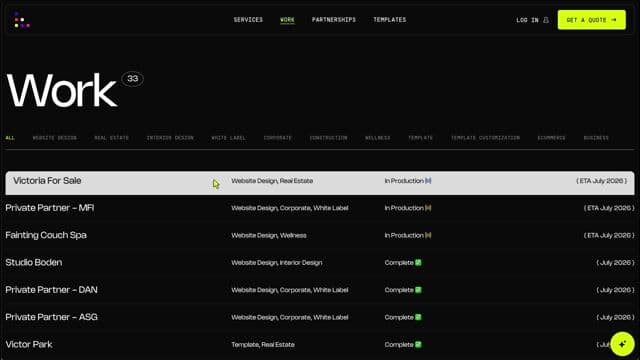640x360 pixels.
Task: Click the green check icon in Studio Boden row
Action: [418, 263]
